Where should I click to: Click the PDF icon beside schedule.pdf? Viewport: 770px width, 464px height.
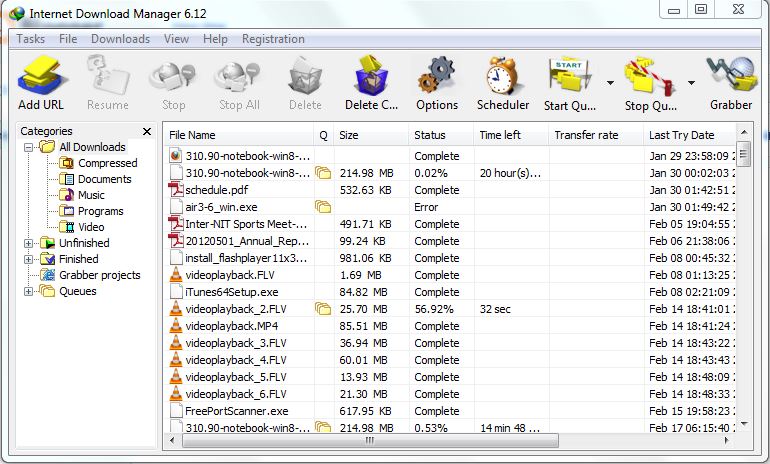pyautogui.click(x=176, y=190)
